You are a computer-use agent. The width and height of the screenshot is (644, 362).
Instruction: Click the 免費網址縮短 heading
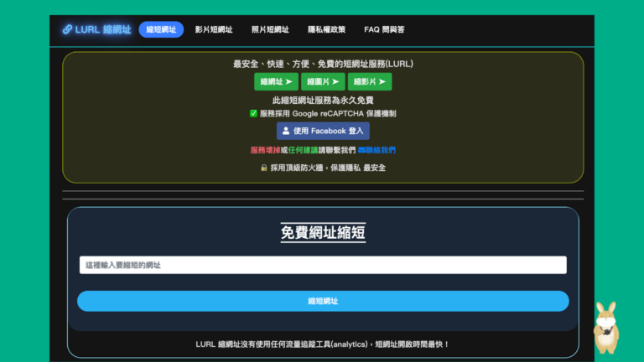323,232
